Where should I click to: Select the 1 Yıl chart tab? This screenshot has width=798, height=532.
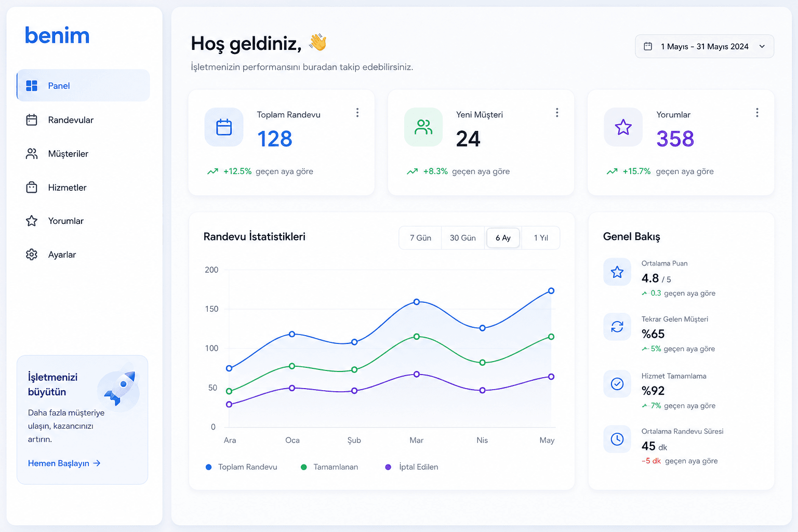[x=541, y=238]
